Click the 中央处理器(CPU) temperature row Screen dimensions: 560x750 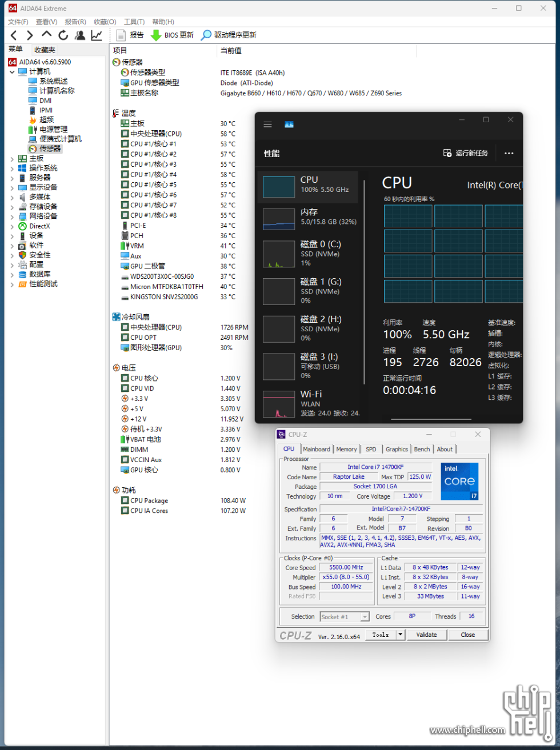tap(178, 134)
